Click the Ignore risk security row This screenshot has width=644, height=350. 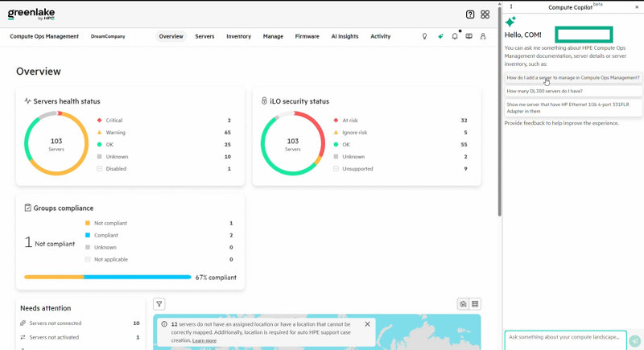[400, 133]
